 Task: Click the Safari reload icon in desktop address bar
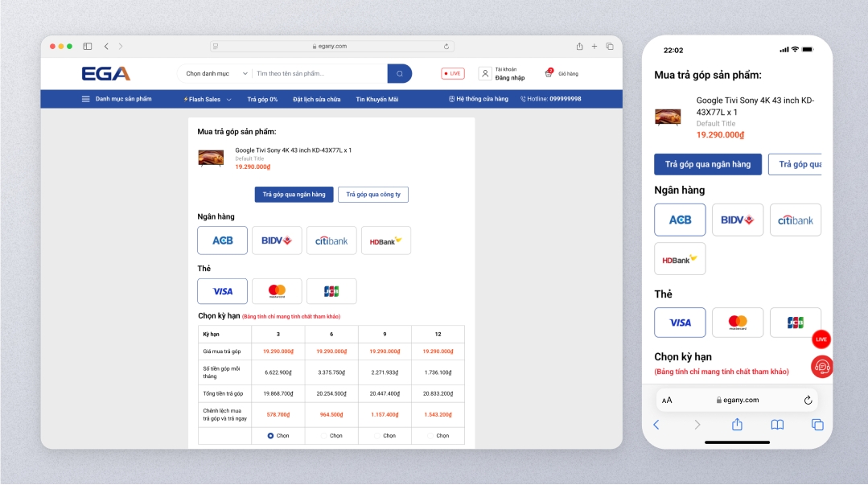tap(446, 47)
